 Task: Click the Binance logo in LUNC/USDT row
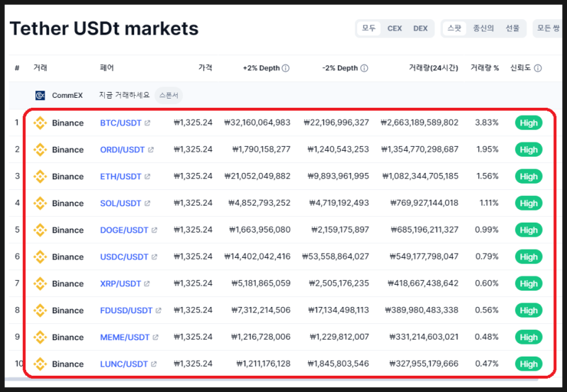[x=40, y=364]
